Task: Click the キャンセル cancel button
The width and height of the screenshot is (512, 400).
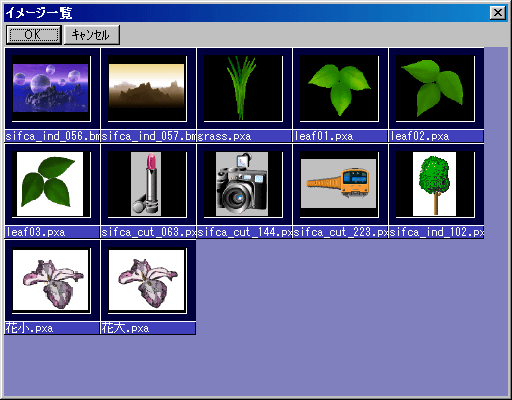Action: click(91, 35)
